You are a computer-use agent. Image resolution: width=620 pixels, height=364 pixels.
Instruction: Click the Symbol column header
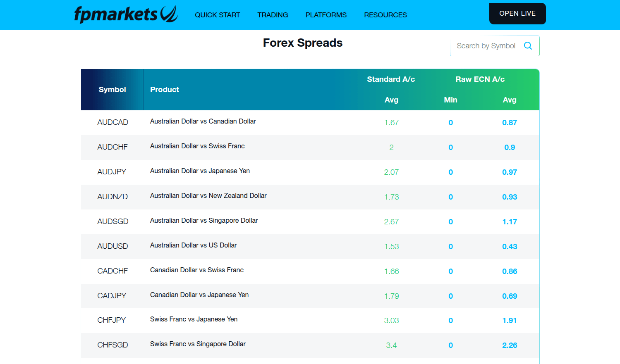pos(112,90)
